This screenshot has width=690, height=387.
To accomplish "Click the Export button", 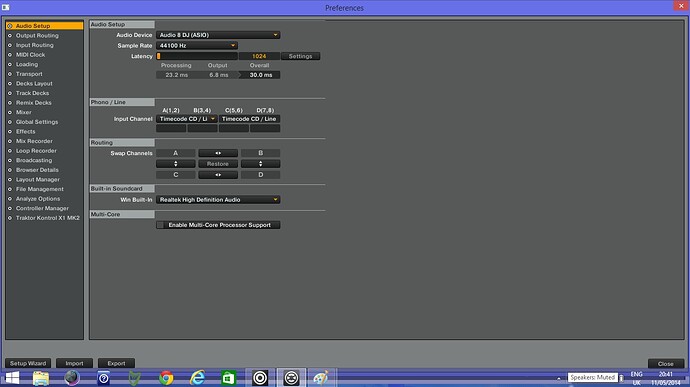I will [116, 363].
